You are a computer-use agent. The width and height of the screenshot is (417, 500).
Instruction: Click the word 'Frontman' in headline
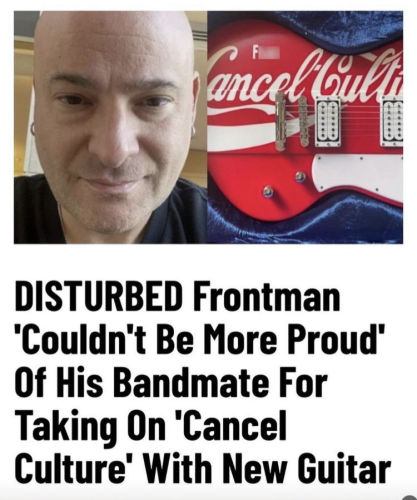coord(266,297)
